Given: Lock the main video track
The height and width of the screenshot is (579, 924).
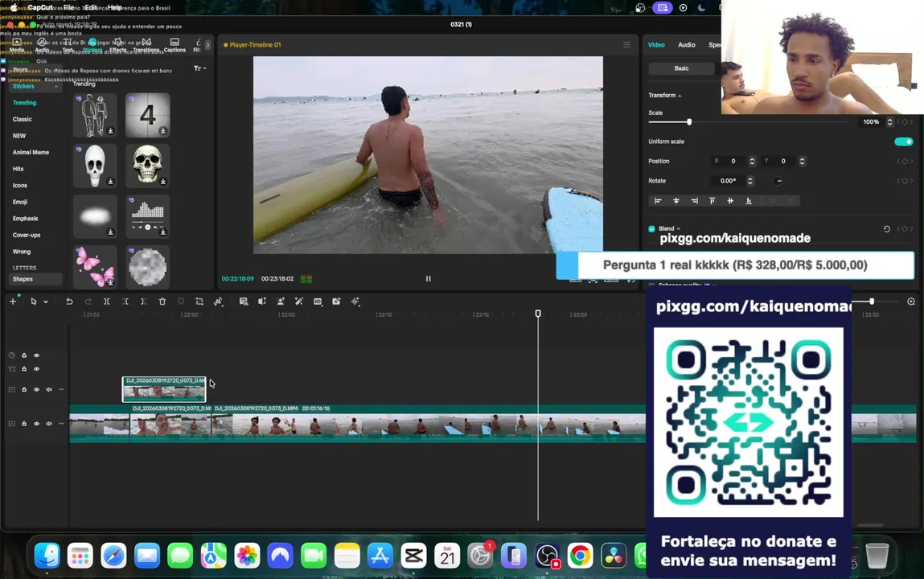Looking at the screenshot, I should click(24, 424).
